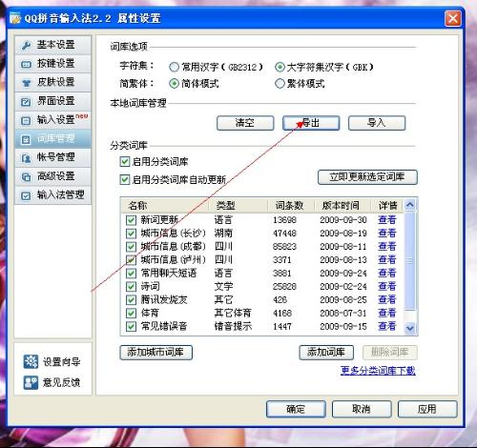Click 查看 link for 诗词 row
This screenshot has width=477, height=448.
pyautogui.click(x=387, y=286)
